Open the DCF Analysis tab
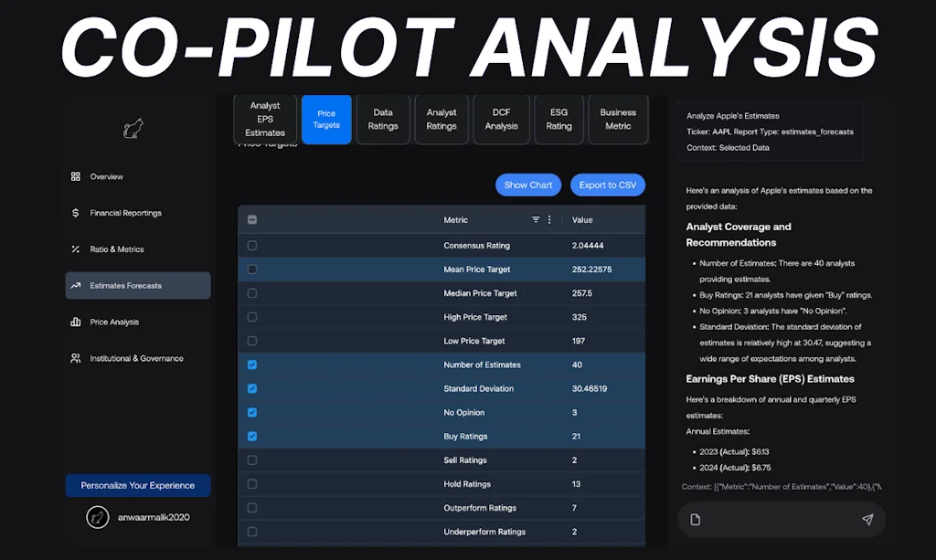Image resolution: width=936 pixels, height=560 pixels. [501, 120]
